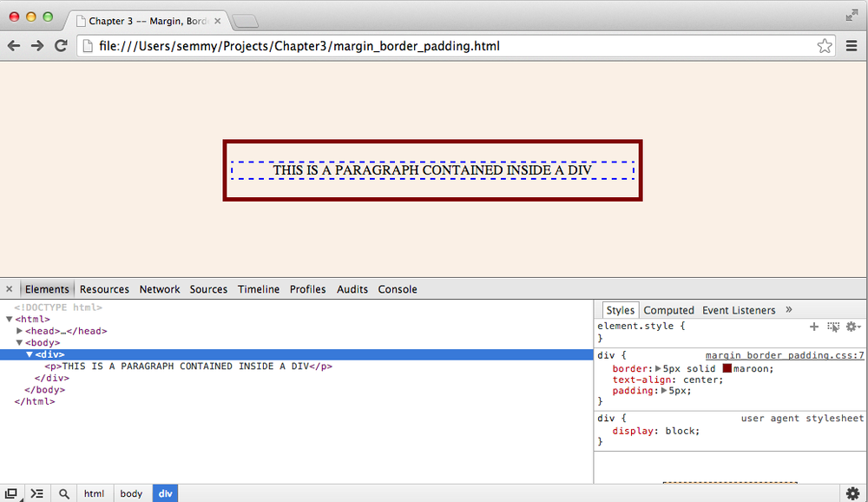Select the Computed sidebar tab
Image resolution: width=868 pixels, height=502 pixels.
tap(668, 310)
